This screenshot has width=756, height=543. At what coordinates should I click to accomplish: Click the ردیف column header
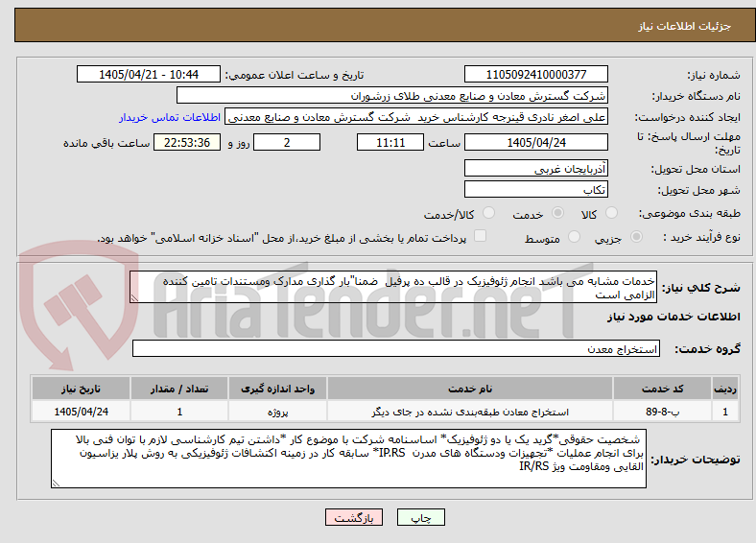pyautogui.click(x=725, y=389)
